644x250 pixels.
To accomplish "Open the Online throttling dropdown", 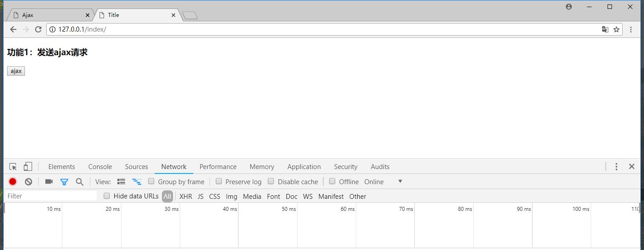I will tap(383, 181).
